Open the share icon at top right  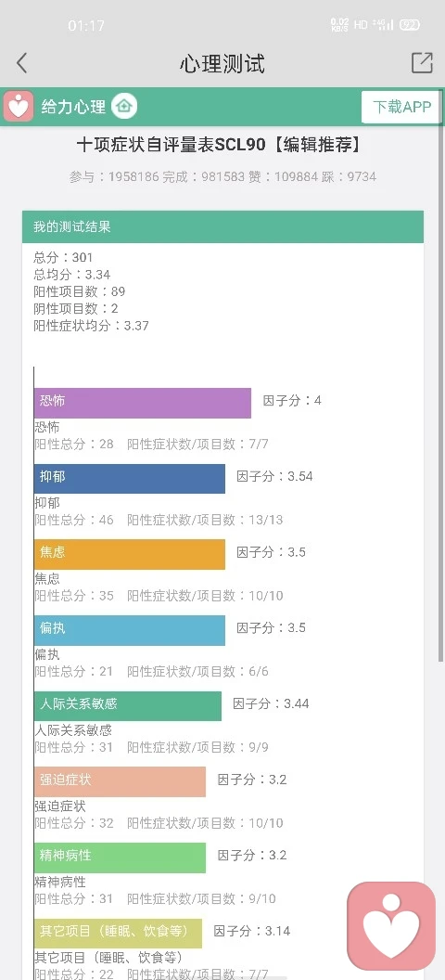point(422,63)
